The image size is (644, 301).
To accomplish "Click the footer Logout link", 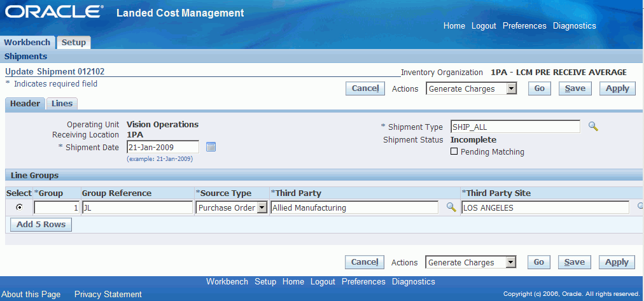I will 323,282.
